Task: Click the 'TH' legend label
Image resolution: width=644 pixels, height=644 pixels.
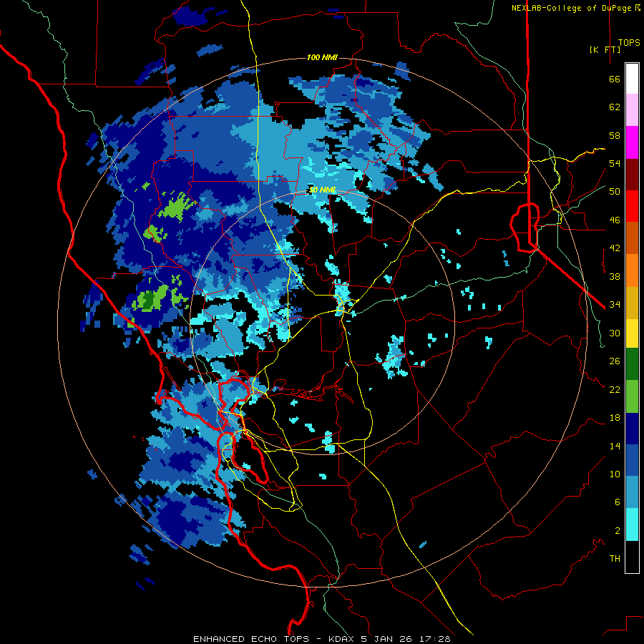Action: [x=615, y=559]
